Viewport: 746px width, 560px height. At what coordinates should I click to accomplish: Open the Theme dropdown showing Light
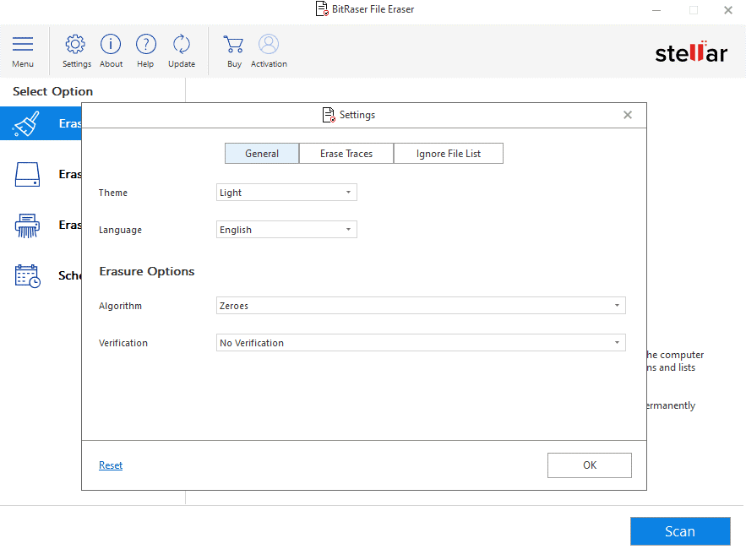(x=286, y=193)
